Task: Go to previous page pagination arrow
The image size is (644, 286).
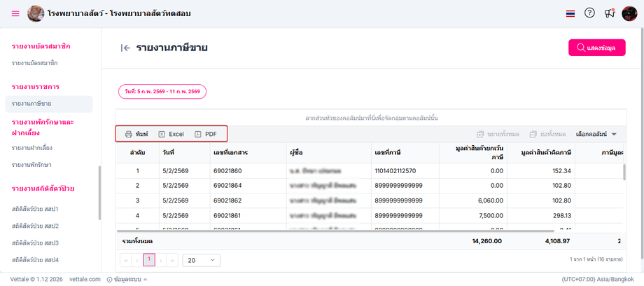Action: 137,261
